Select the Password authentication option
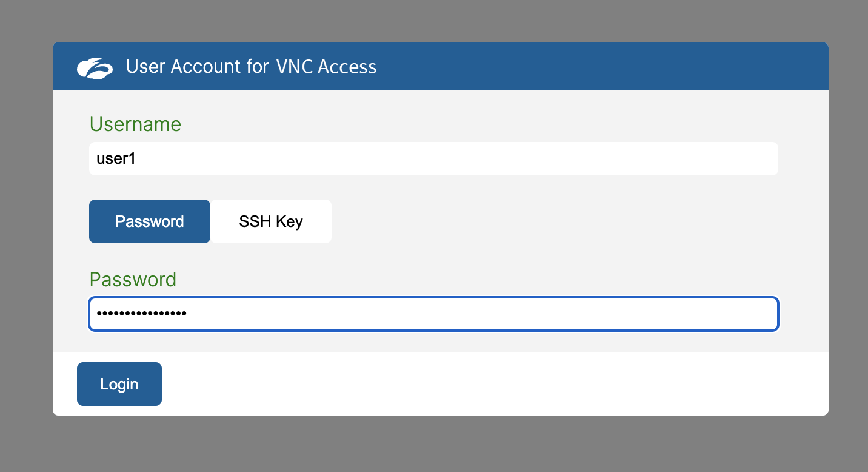Screen dimensions: 868x472 click(x=150, y=221)
